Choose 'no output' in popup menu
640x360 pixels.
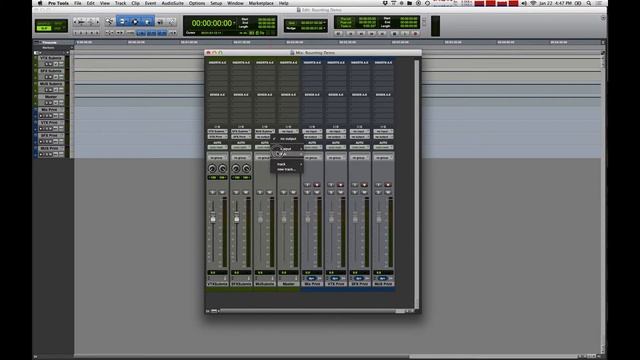tap(288, 139)
